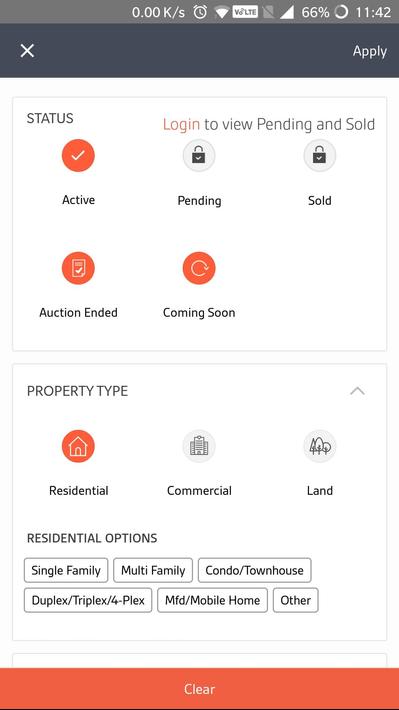The height and width of the screenshot is (710, 399).
Task: Collapse the Property Type section chevron
Action: click(x=357, y=391)
